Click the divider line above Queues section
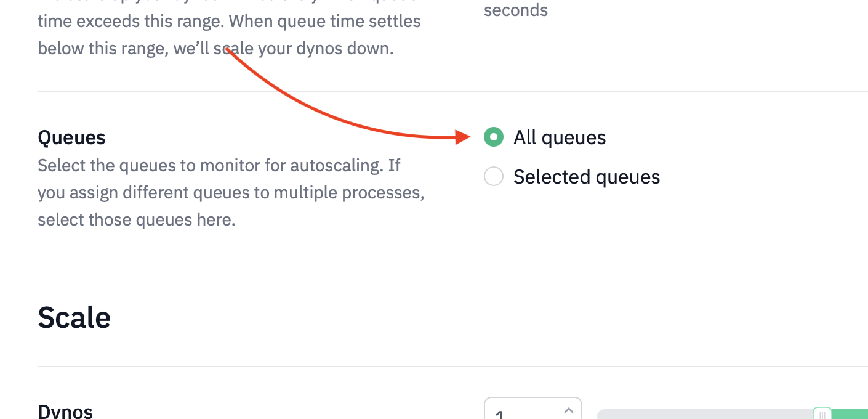The width and height of the screenshot is (868, 419). coord(431,92)
